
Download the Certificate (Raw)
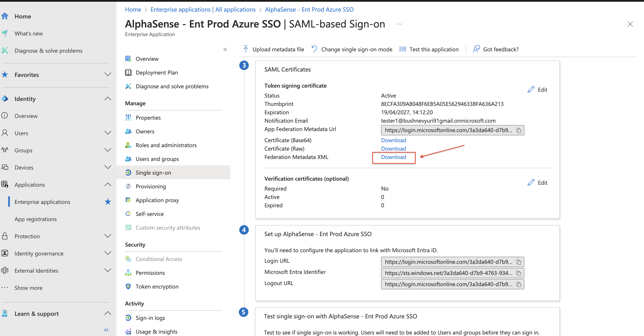[394, 148]
